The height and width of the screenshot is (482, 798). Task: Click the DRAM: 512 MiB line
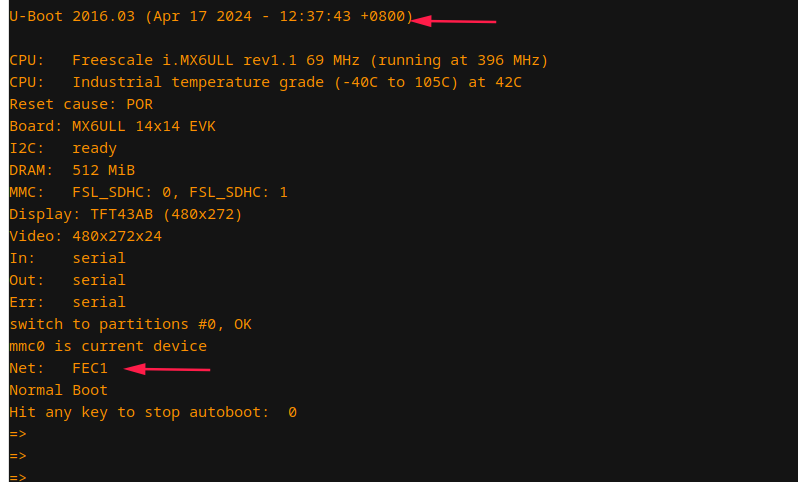pyautogui.click(x=72, y=170)
